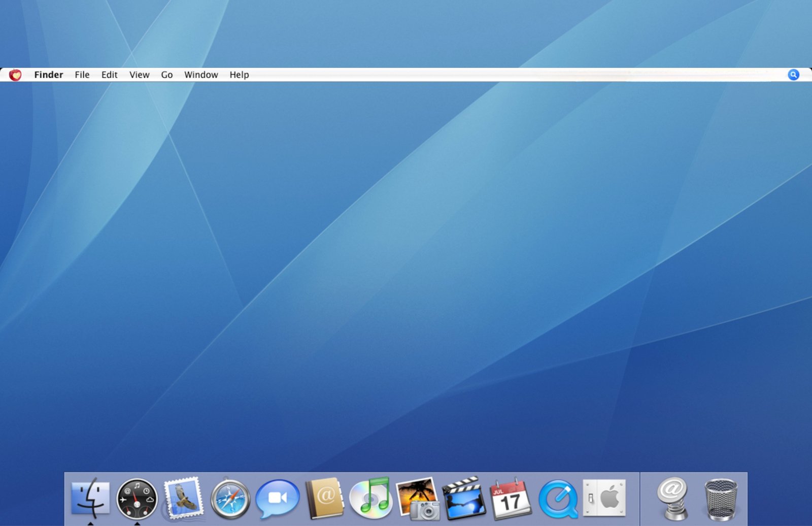Image resolution: width=812 pixels, height=526 pixels.
Task: Launch Dashboard from the Dock
Action: 137,499
